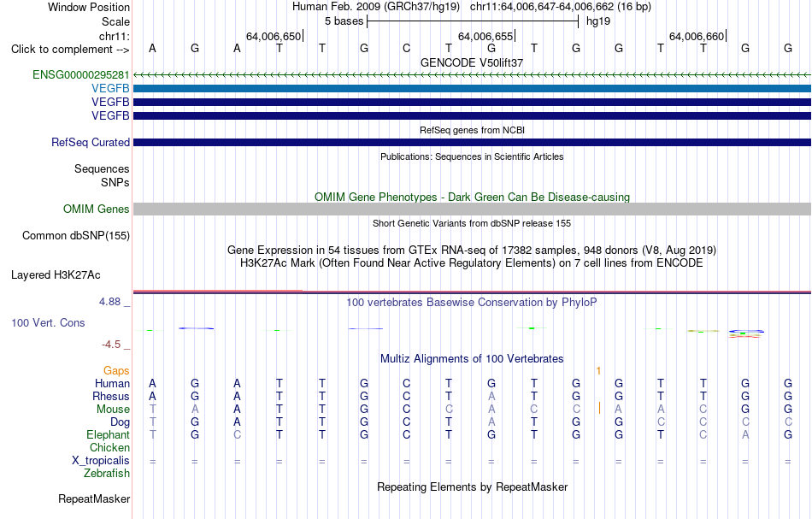Click the light blue VEGFB transcript bar

coord(472,89)
